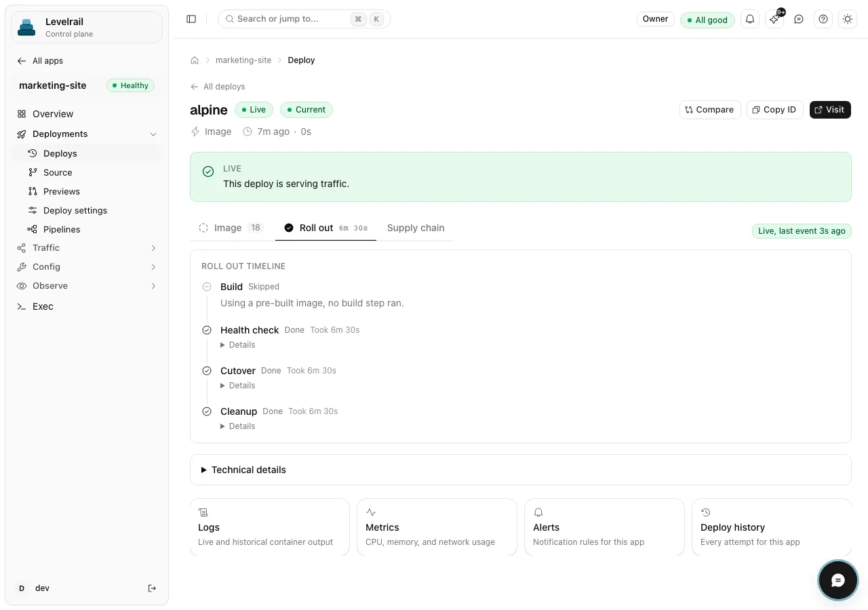
Task: Open the Deploy history card
Action: click(x=772, y=527)
